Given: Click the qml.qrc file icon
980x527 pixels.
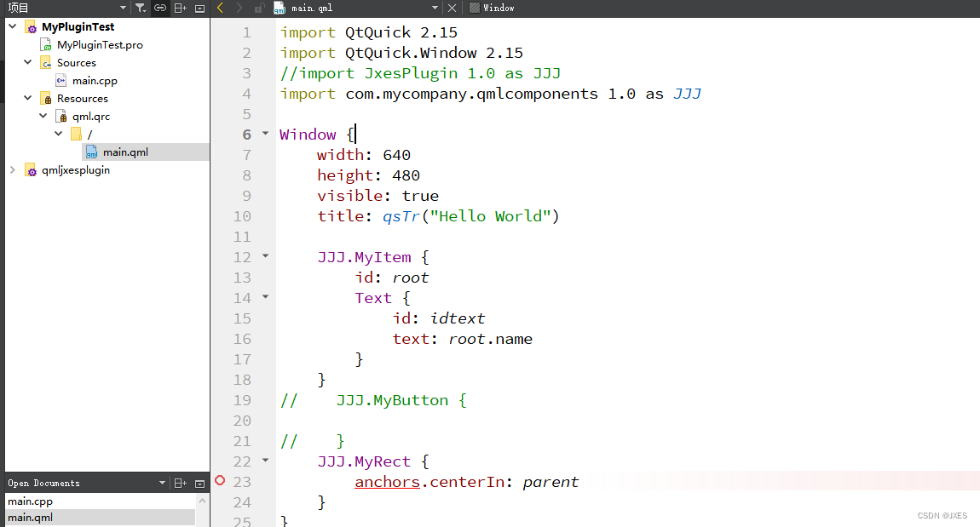Looking at the screenshot, I should coord(61,116).
